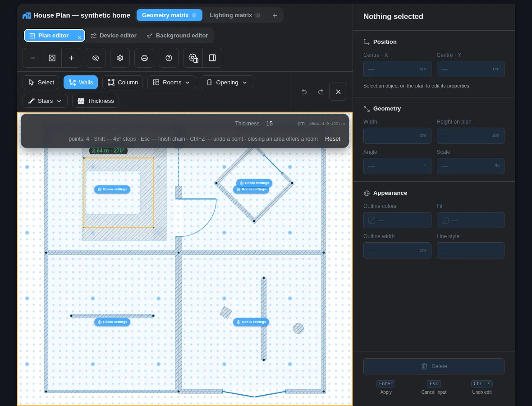The height and width of the screenshot is (406, 532).
Task: Choose the Column tool
Action: click(x=123, y=83)
